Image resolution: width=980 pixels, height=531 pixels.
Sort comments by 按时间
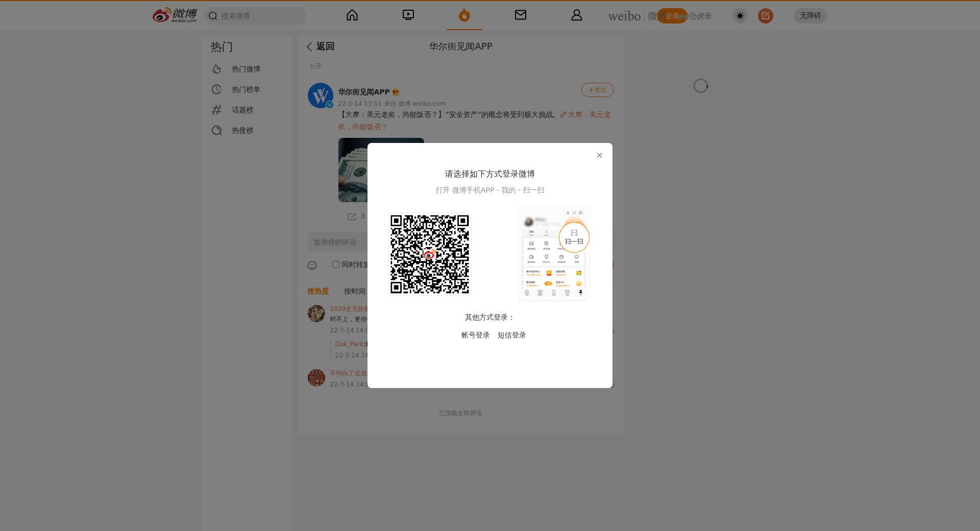(x=355, y=291)
